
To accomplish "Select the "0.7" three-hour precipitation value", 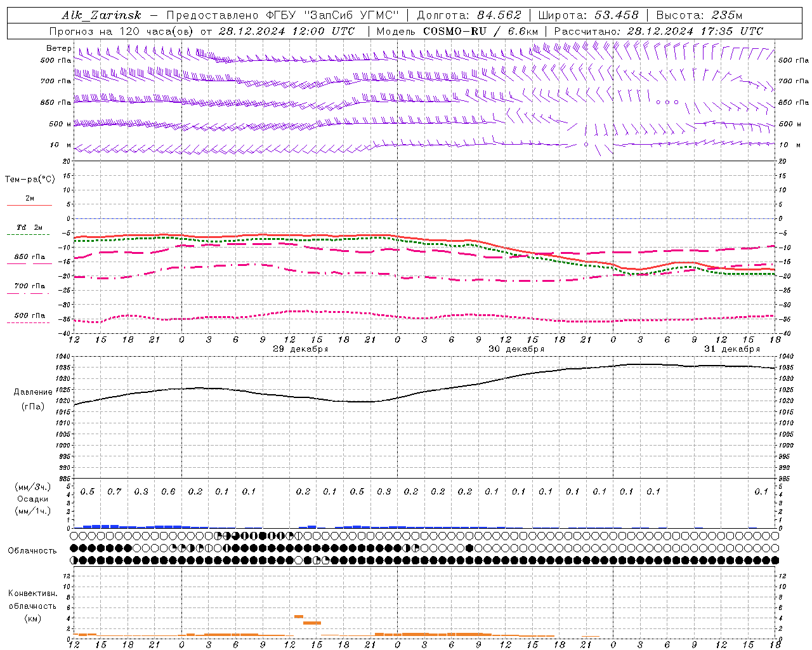I will (114, 492).
